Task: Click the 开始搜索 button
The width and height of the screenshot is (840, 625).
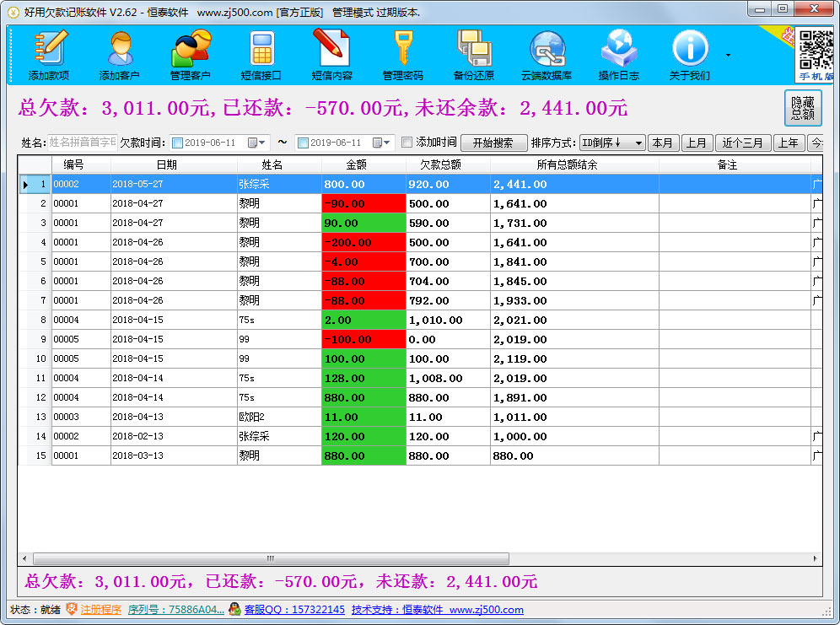Action: (493, 143)
